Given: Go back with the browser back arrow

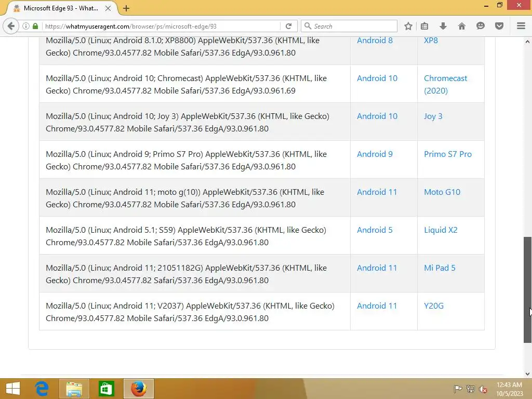Looking at the screenshot, I should (11, 26).
